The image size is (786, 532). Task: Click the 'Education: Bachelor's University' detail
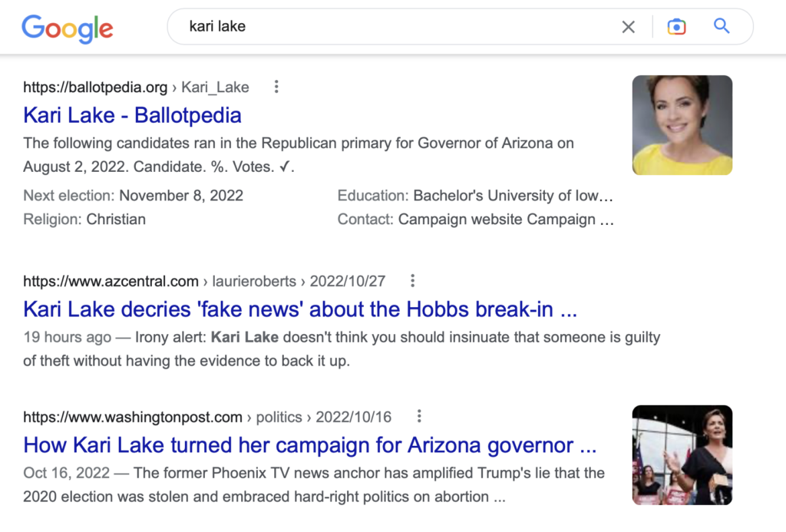(x=475, y=196)
